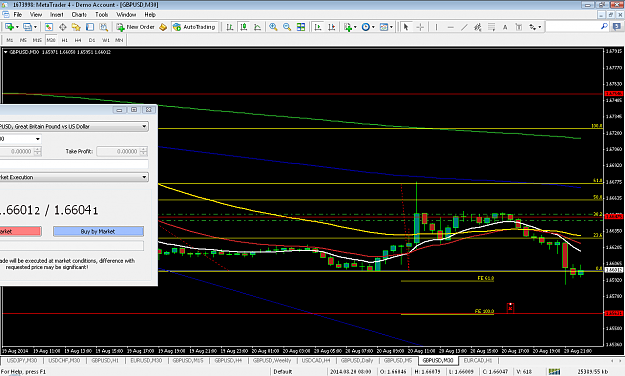625x376 pixels.
Task: Open the Insert menu
Action: (x=57, y=15)
